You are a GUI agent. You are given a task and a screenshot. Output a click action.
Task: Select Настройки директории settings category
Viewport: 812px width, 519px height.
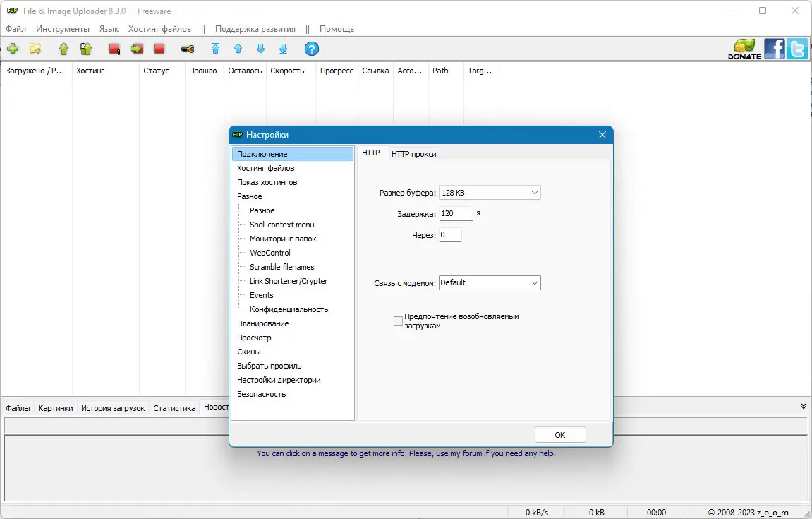coord(279,380)
